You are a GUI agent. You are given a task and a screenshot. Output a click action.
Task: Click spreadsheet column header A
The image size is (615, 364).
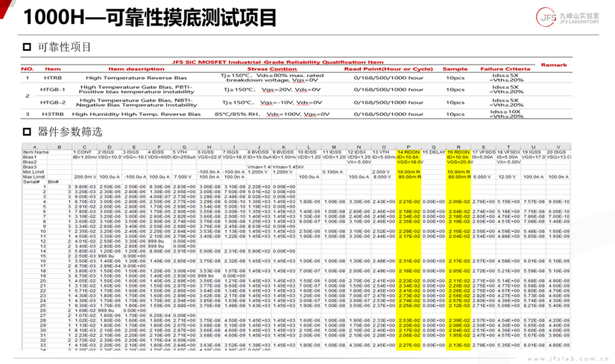(x=34, y=147)
